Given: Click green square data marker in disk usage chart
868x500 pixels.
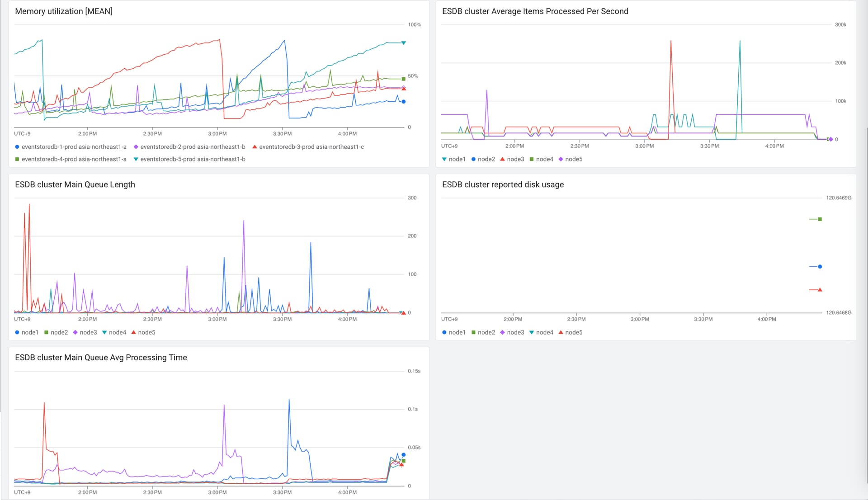Looking at the screenshot, I should tap(820, 219).
